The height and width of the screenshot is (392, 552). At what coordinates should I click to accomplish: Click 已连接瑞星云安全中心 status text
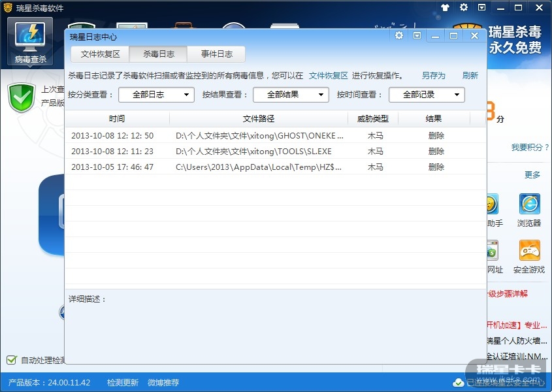pyautogui.click(x=506, y=382)
